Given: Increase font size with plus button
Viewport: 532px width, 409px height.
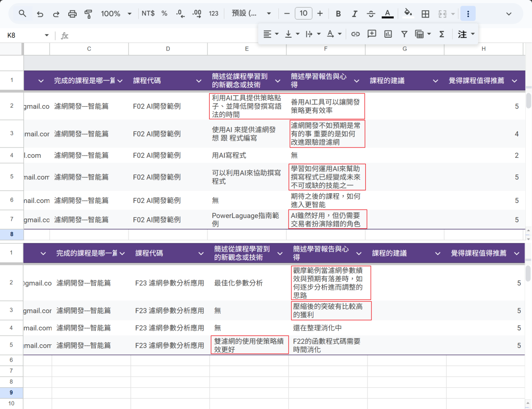Looking at the screenshot, I should coord(320,14).
